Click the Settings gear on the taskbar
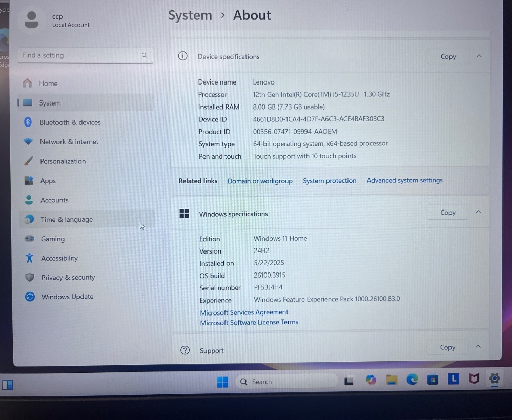This screenshot has width=512, height=420. click(x=495, y=379)
